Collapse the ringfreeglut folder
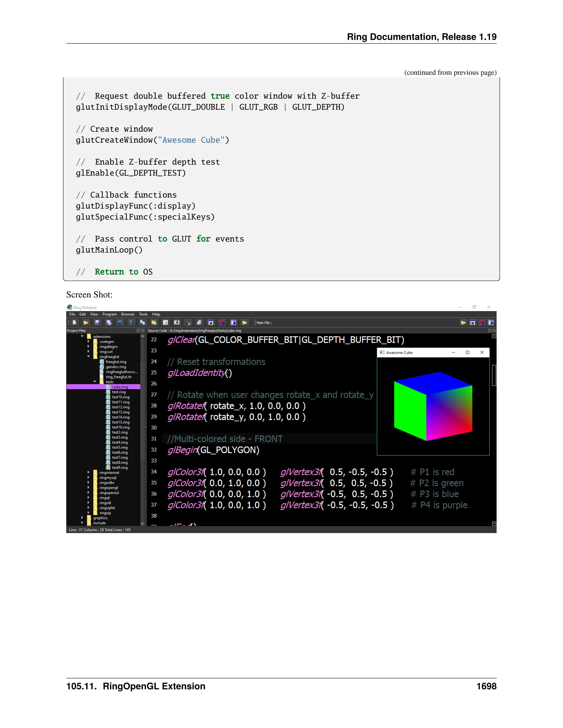 pyautogui.click(x=89, y=356)
